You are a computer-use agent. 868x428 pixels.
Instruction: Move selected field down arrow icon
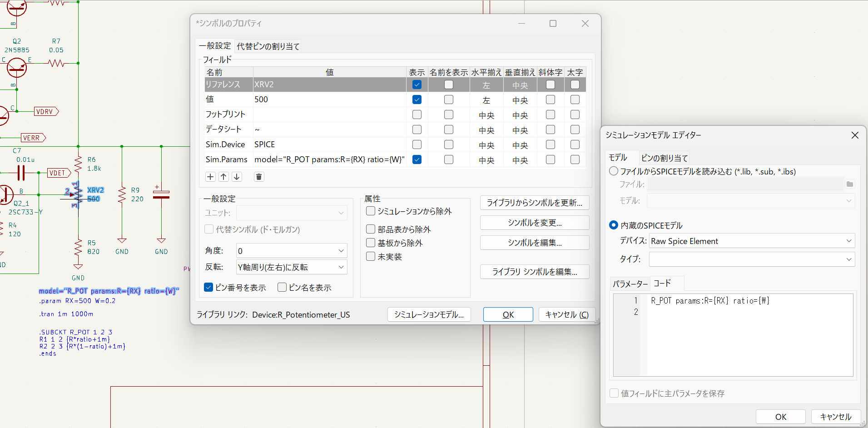coord(237,177)
